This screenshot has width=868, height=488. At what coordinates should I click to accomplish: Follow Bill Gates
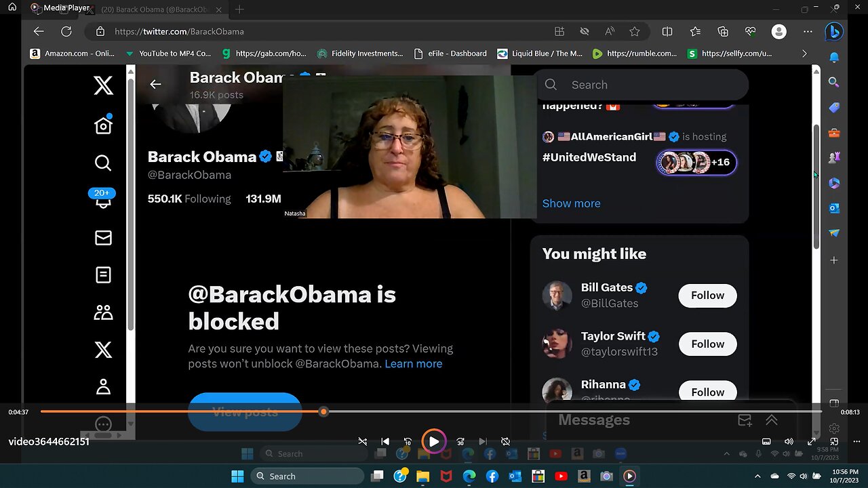point(707,296)
